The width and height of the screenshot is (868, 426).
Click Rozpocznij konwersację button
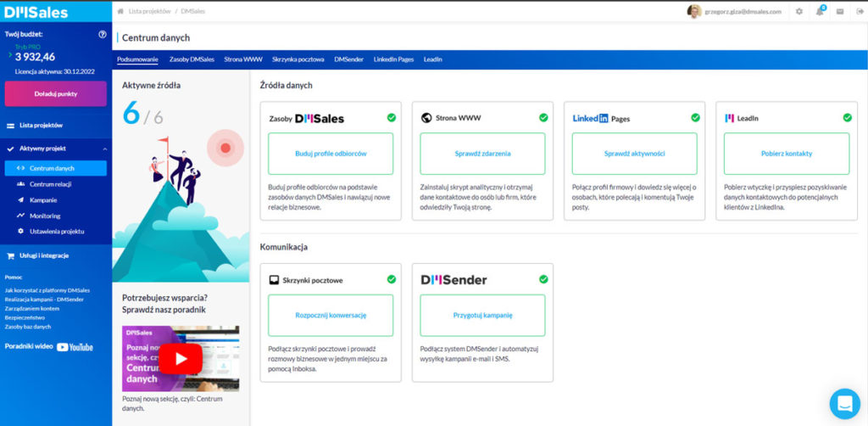(331, 315)
